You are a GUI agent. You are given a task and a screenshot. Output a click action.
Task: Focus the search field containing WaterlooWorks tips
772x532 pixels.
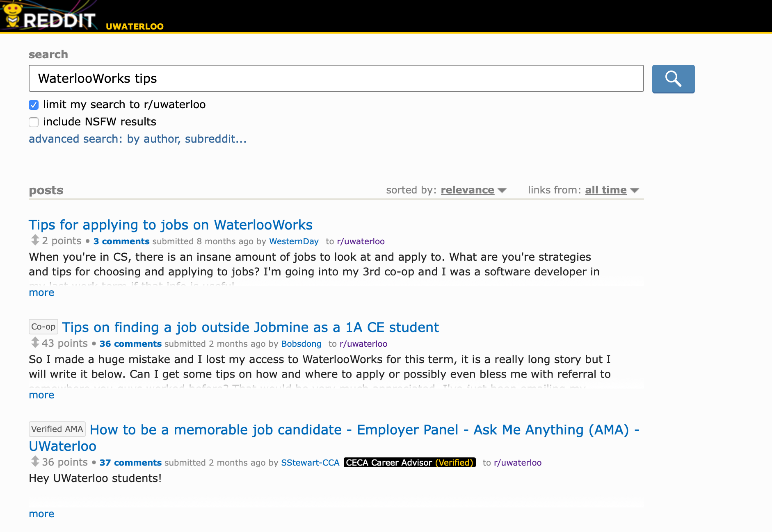click(336, 78)
